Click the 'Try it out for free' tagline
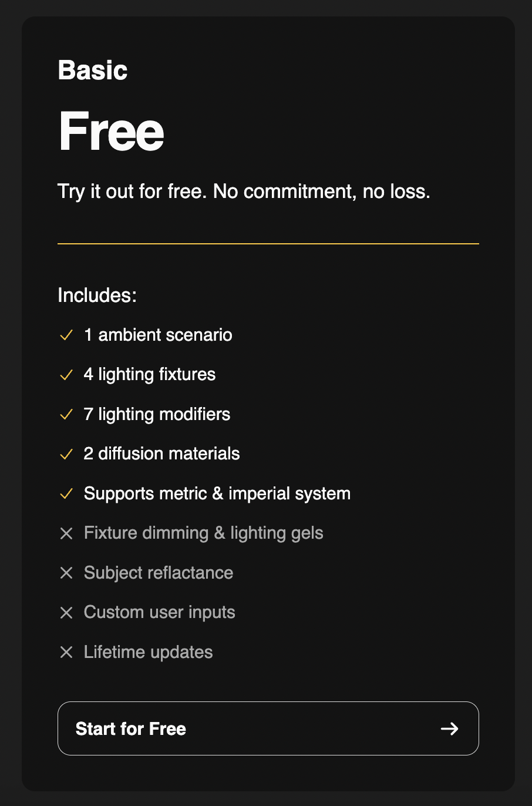The height and width of the screenshot is (806, 532). pyautogui.click(x=244, y=192)
